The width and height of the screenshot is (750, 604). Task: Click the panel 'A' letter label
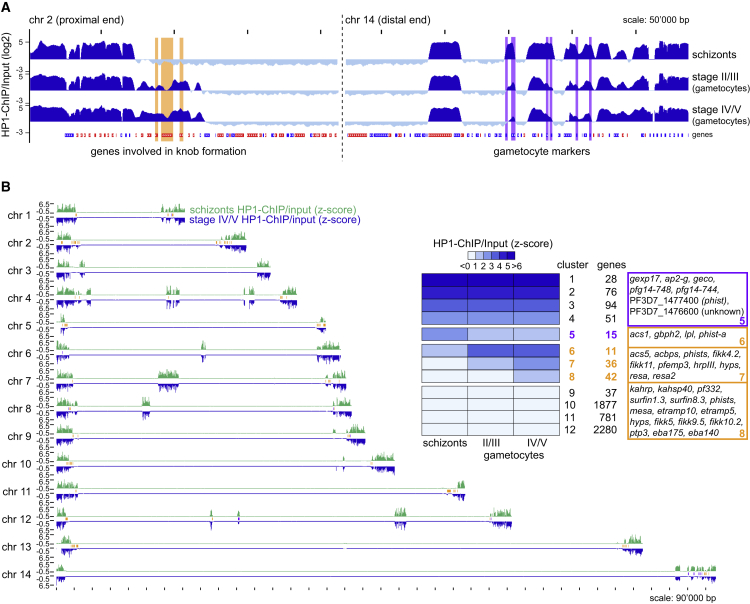(6, 5)
